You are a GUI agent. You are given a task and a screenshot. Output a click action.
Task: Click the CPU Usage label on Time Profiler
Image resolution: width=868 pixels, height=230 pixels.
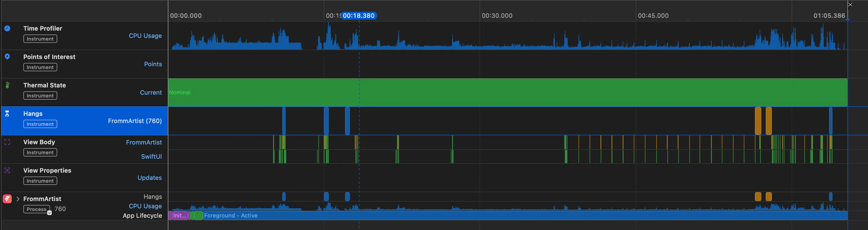[x=145, y=35]
